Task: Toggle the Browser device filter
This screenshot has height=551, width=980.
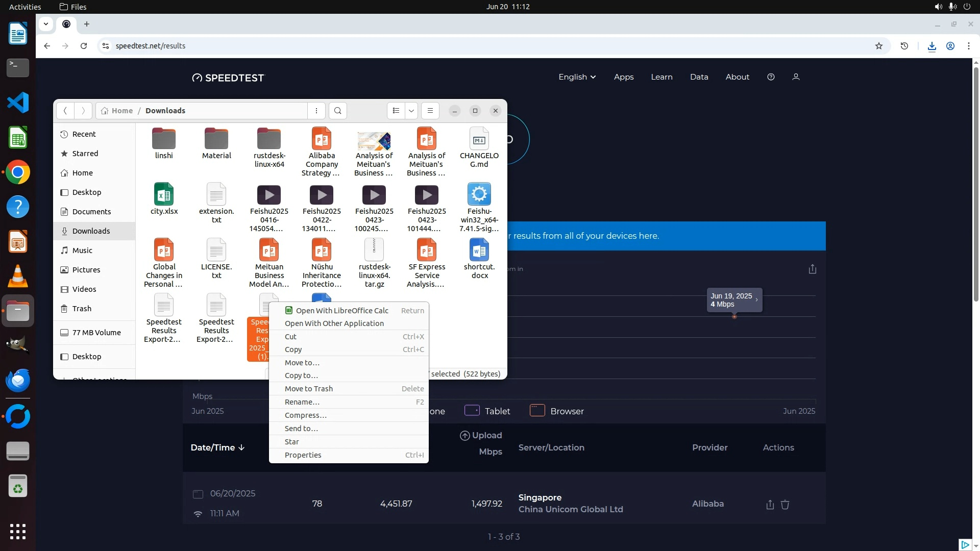Action: tap(556, 411)
